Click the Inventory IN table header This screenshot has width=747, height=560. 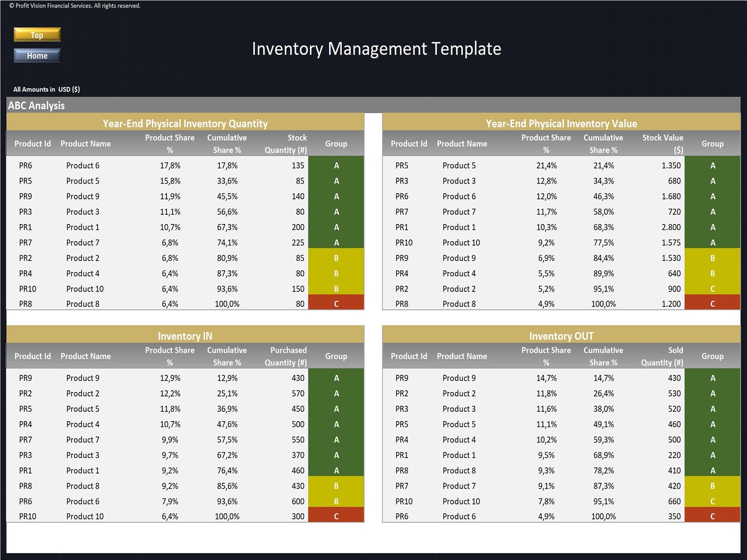[x=185, y=336]
